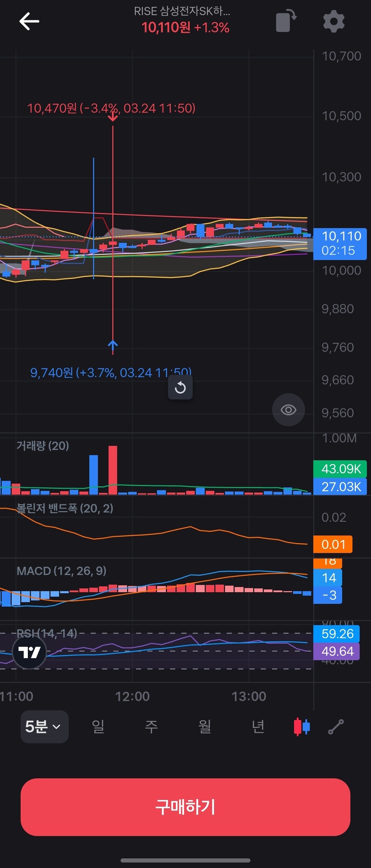This screenshot has height=868, width=371.
Task: Tap the 9,880 price axis label
Action: coord(338,309)
